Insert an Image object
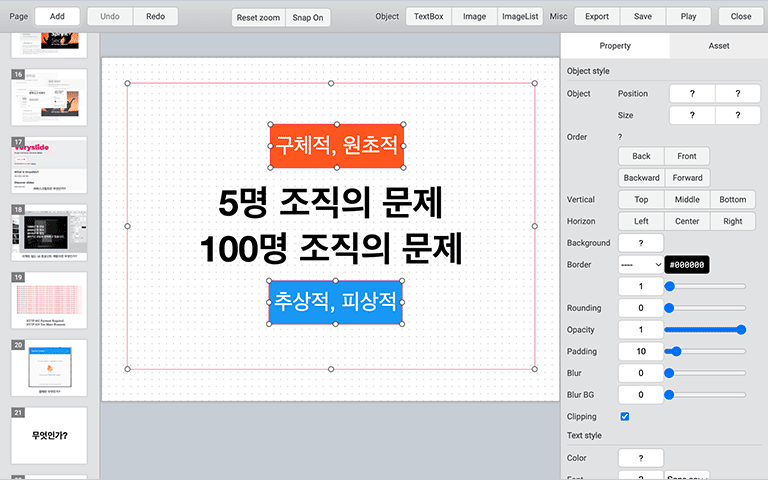This screenshot has height=480, width=768. [x=474, y=16]
